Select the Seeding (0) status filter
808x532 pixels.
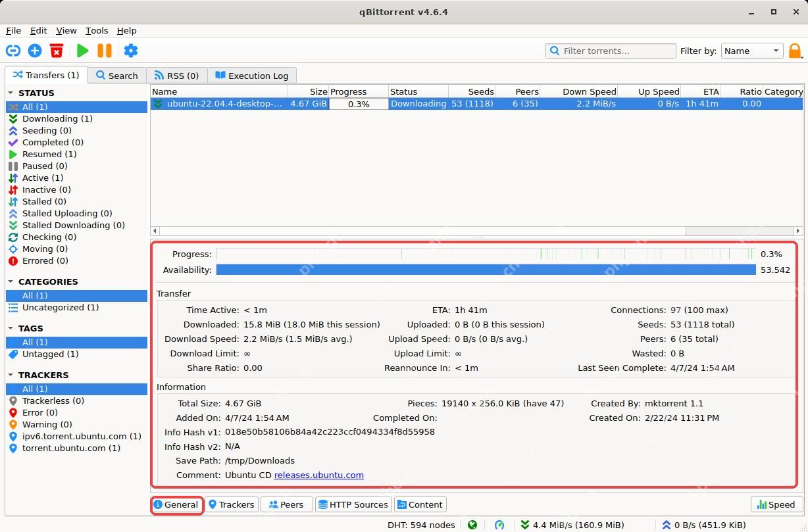(76, 130)
